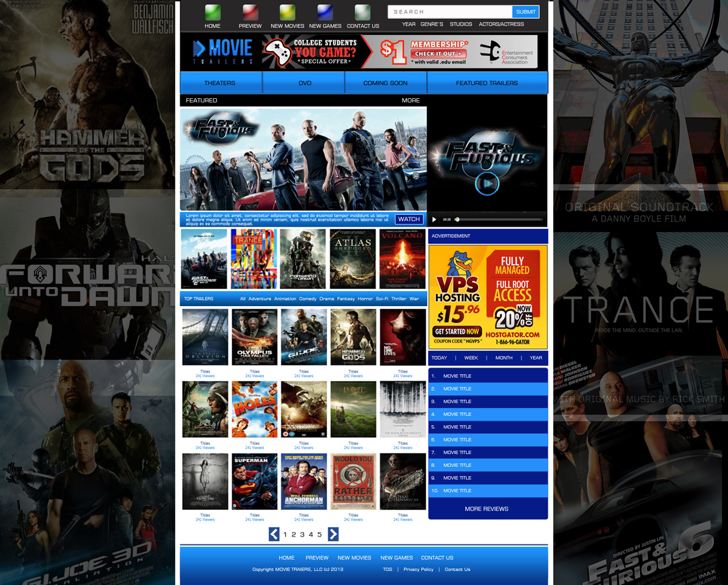This screenshot has height=585, width=728.
Task: Click inside the Search field
Action: (450, 12)
